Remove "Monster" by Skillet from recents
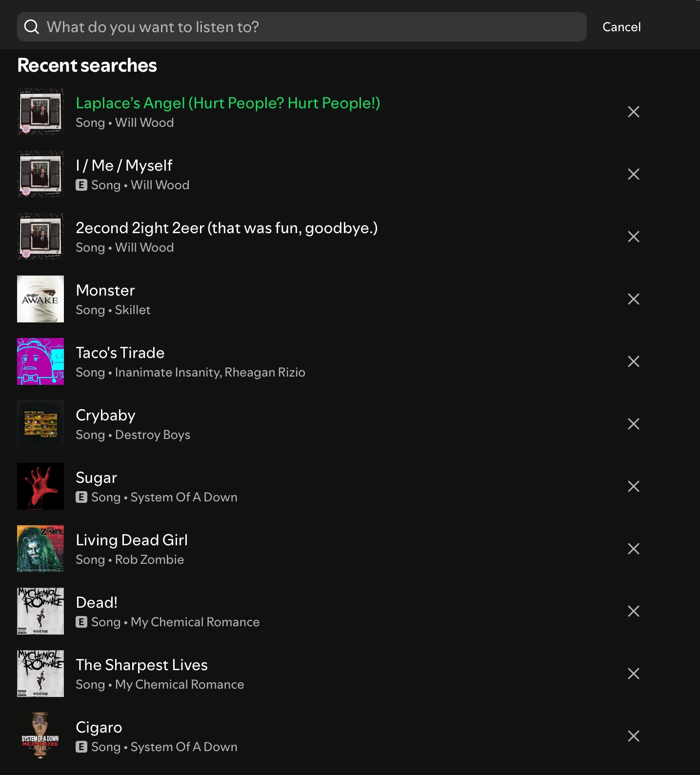The width and height of the screenshot is (700, 775). click(633, 299)
